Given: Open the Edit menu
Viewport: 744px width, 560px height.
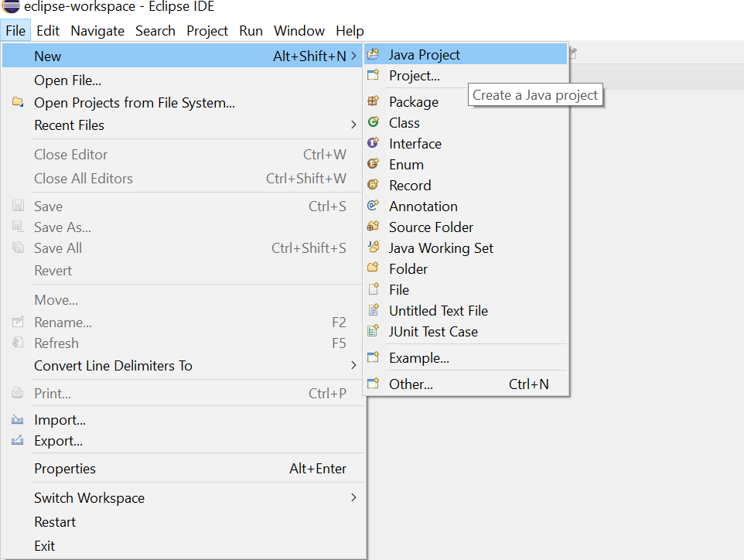Looking at the screenshot, I should (x=48, y=31).
